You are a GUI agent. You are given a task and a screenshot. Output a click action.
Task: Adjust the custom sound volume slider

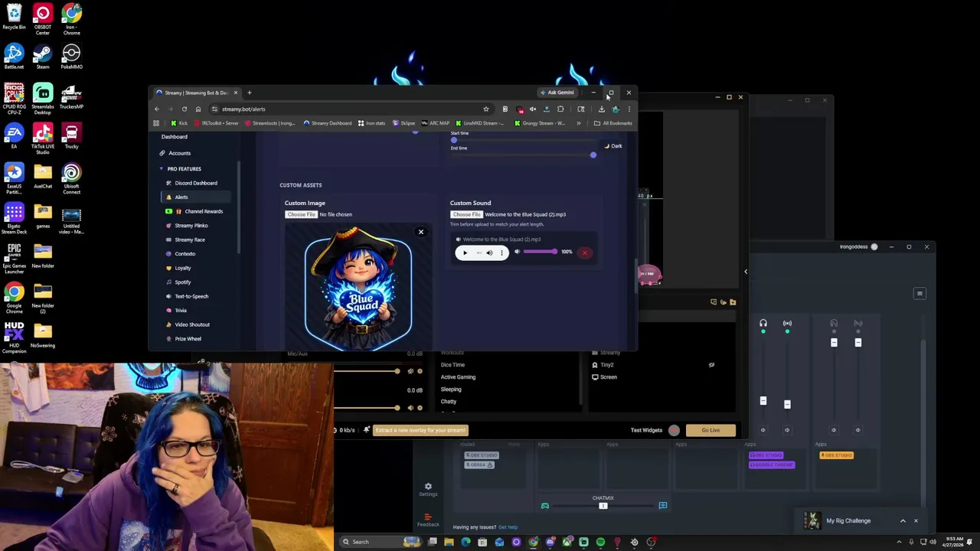click(x=541, y=252)
